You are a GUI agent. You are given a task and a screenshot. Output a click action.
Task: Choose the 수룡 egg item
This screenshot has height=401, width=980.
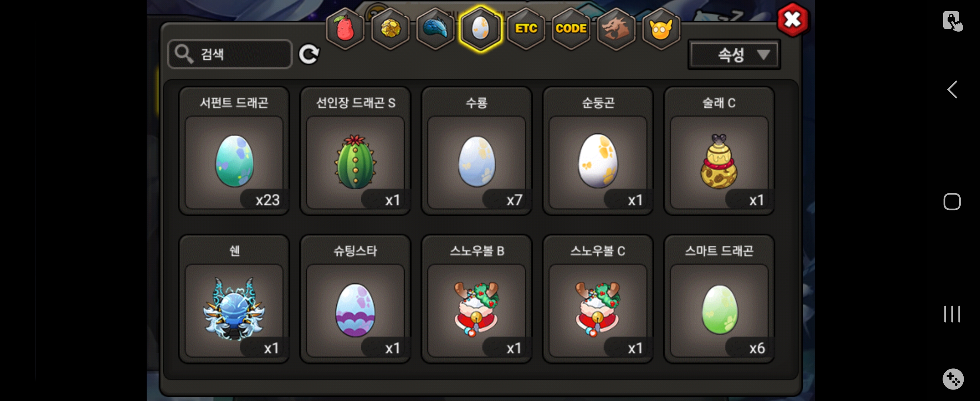477,151
